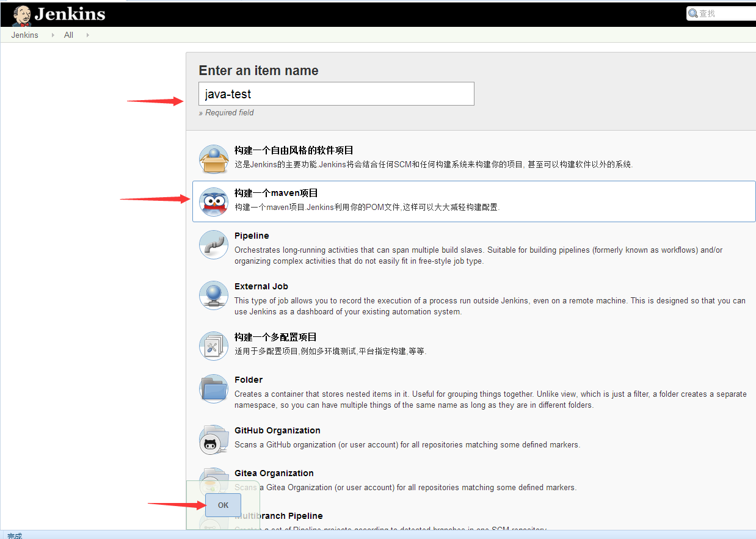Select the Folder item title

tap(249, 380)
